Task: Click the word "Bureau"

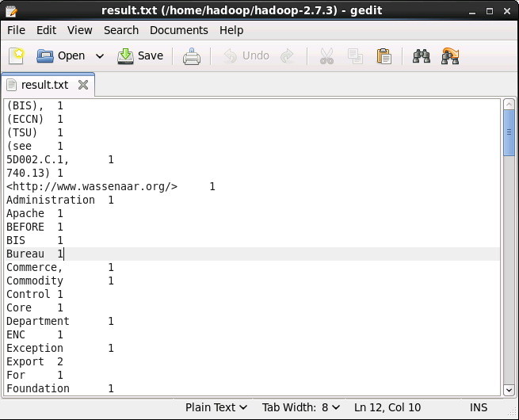Action: click(x=25, y=254)
